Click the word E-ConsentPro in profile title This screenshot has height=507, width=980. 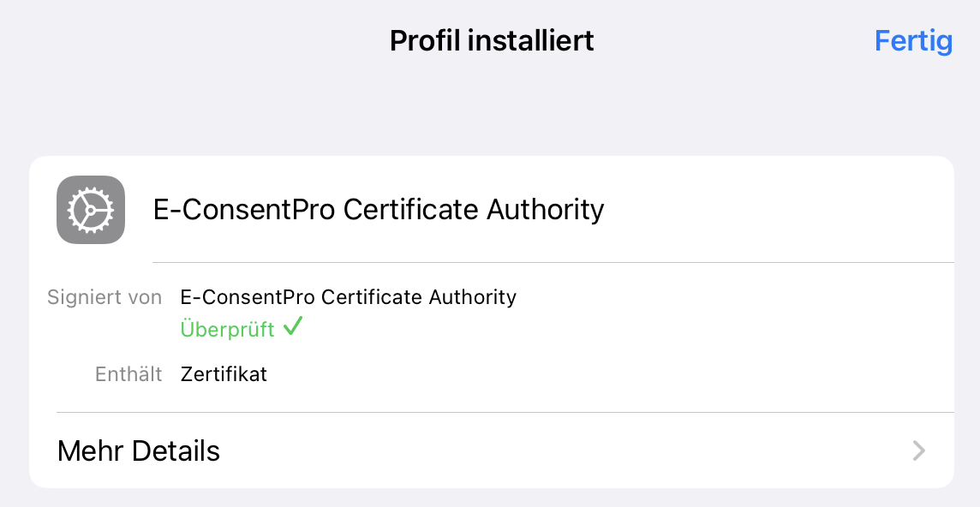click(244, 210)
